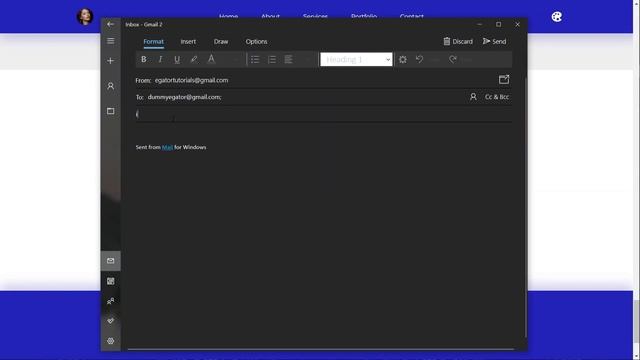Open the color palette icon on the website
Image resolution: width=640 pixels, height=360 pixels.
coord(557,17)
